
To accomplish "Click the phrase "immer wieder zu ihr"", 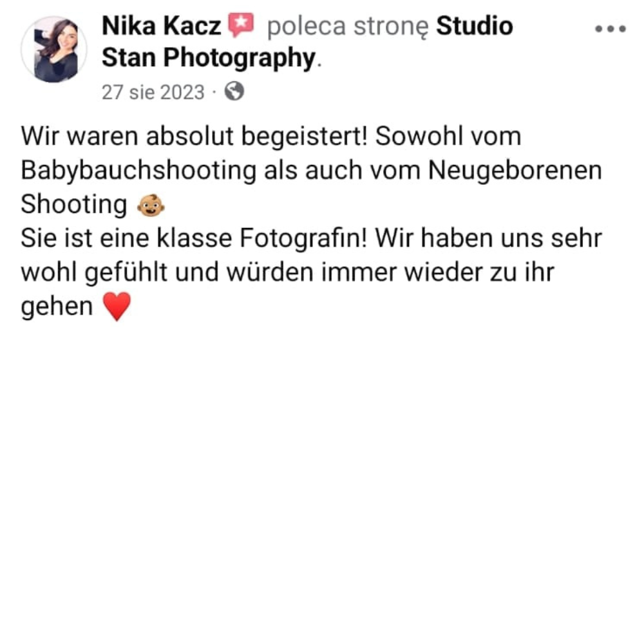I will 437,272.
